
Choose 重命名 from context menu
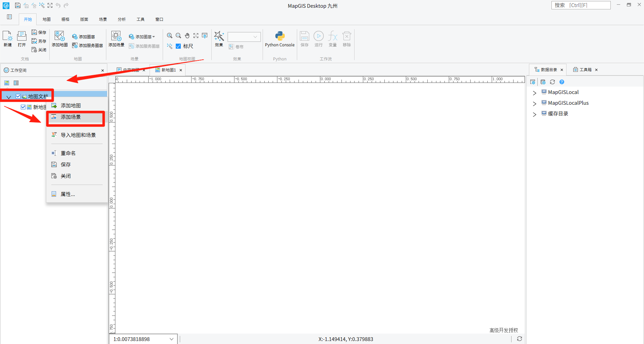point(77,153)
